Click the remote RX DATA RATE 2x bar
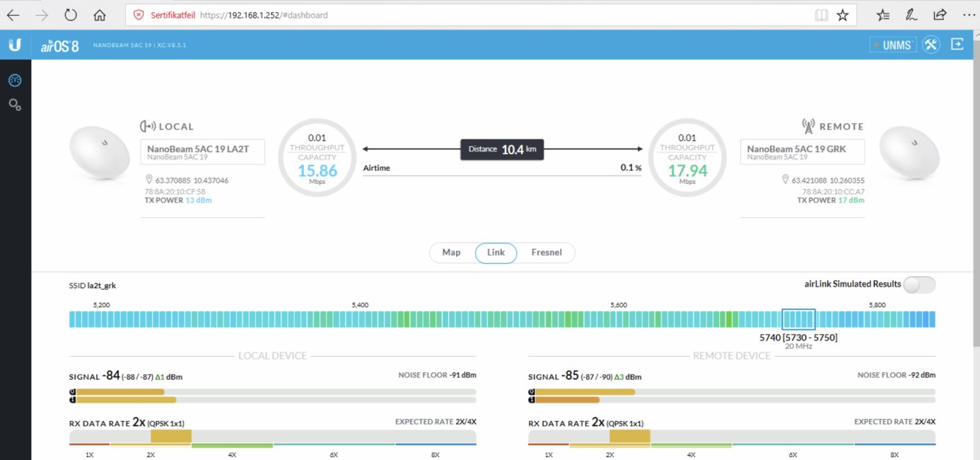 coord(732,437)
